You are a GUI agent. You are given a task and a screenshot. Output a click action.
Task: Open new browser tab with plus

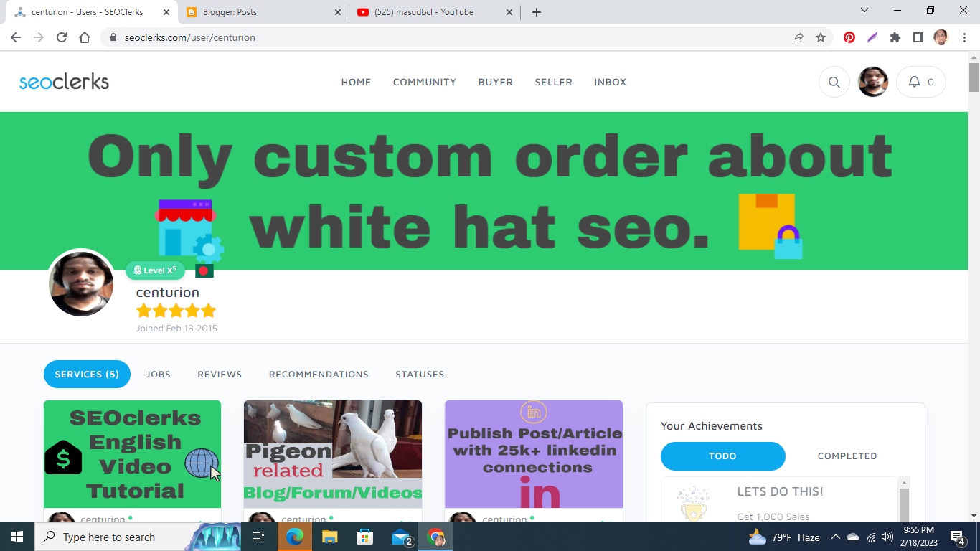pos(537,12)
